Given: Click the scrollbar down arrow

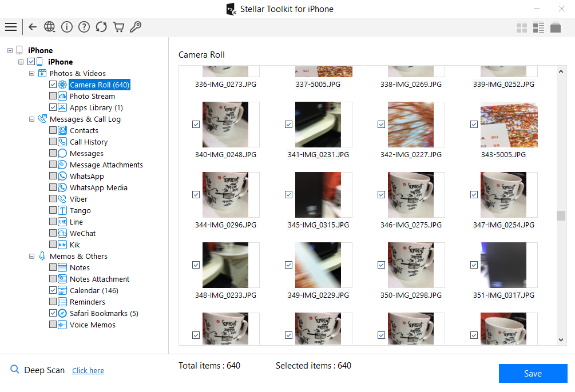Looking at the screenshot, I should pyautogui.click(x=561, y=340).
